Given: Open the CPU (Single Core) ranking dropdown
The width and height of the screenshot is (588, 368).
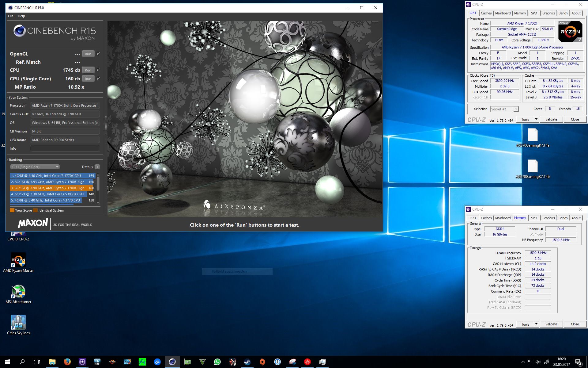Looking at the screenshot, I should 35,167.
